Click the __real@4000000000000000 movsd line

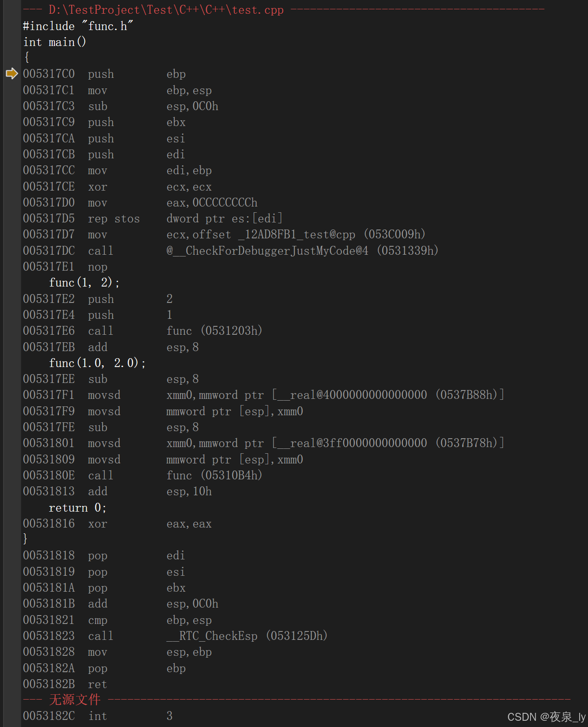(264, 395)
